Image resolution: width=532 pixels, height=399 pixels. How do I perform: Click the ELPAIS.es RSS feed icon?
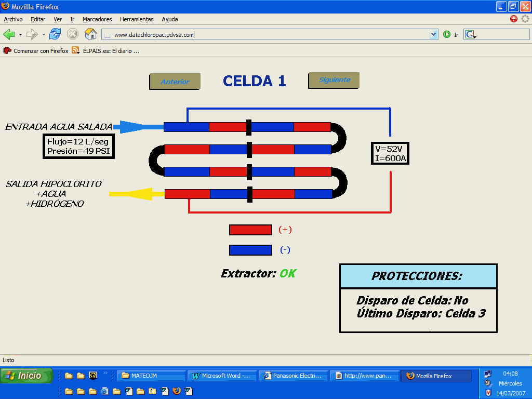pos(76,50)
